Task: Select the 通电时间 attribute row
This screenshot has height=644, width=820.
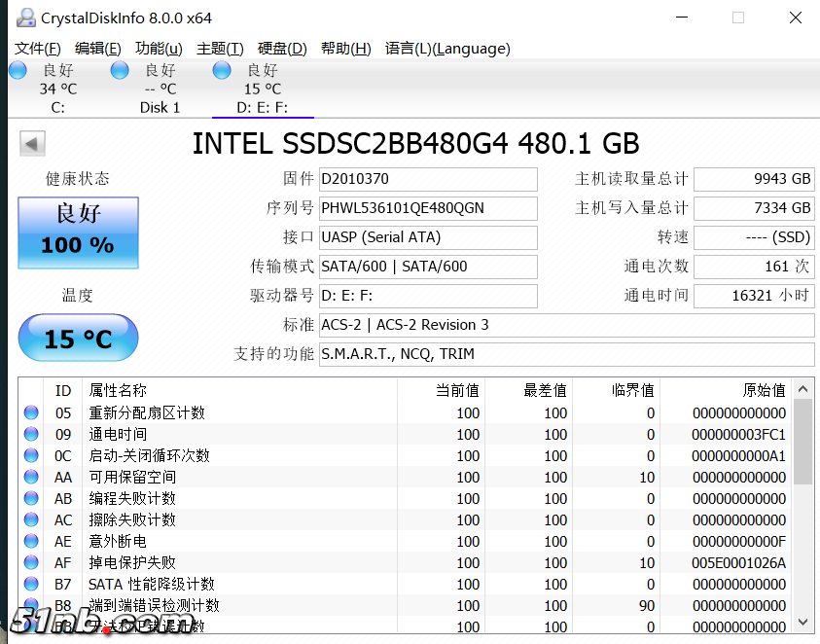Action: point(195,433)
